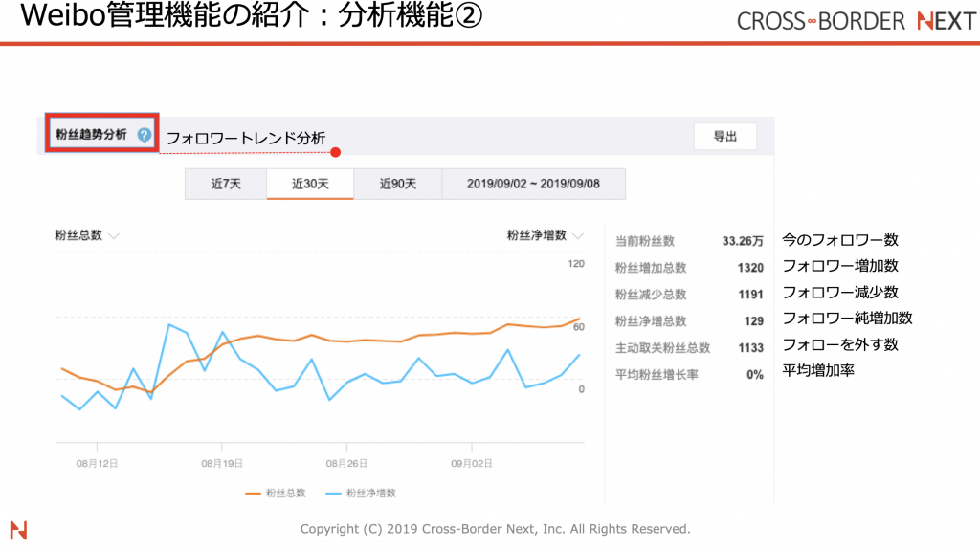Select the 近90天 tab

397,184
